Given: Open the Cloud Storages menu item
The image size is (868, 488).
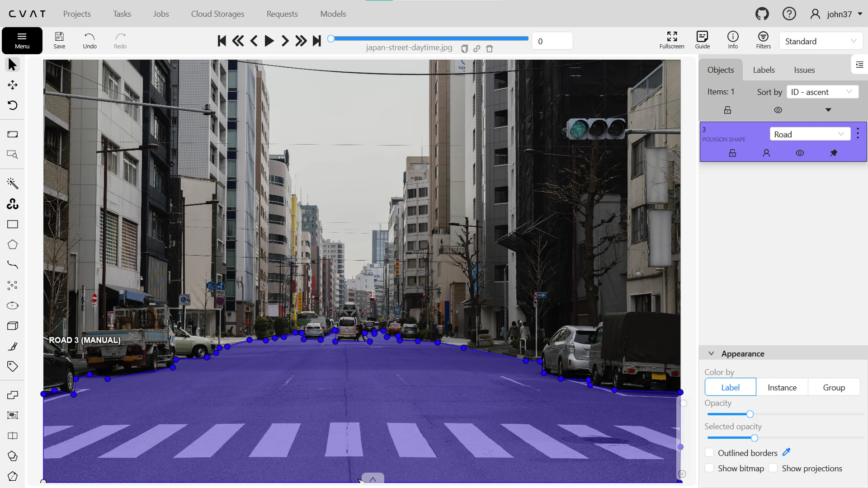Looking at the screenshot, I should pyautogui.click(x=217, y=14).
